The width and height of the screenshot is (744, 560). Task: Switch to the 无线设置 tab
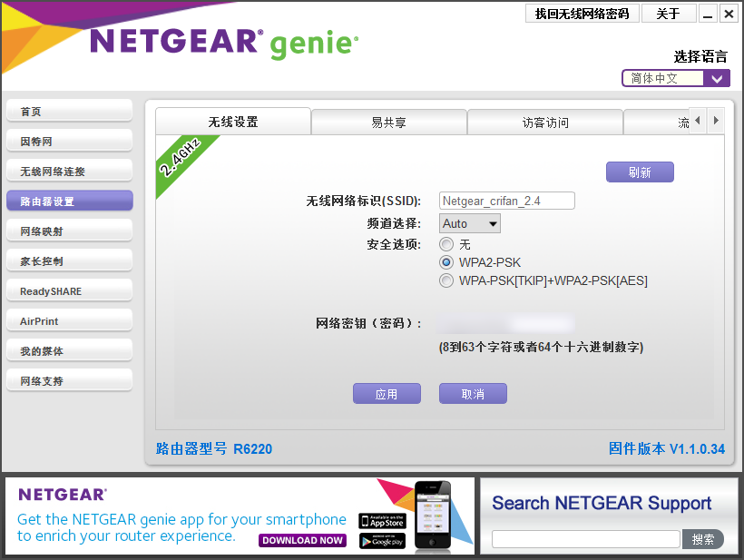(x=233, y=122)
